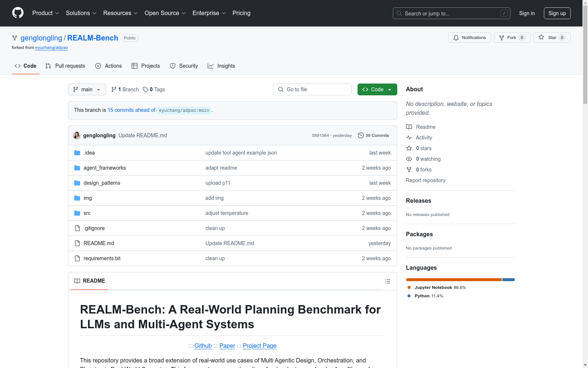Expand the green Code dropdown button
This screenshot has height=368, width=588.
point(377,89)
